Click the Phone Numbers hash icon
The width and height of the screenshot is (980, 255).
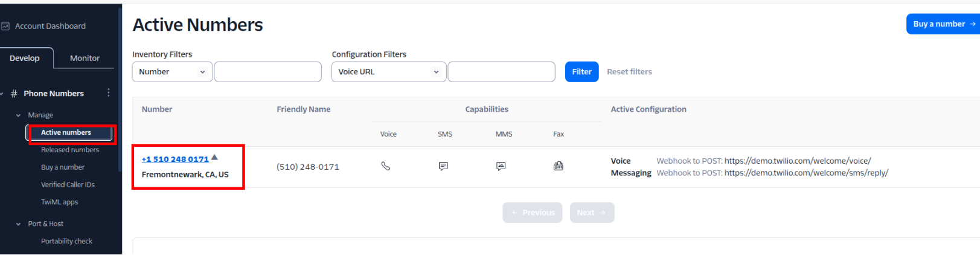tap(14, 94)
